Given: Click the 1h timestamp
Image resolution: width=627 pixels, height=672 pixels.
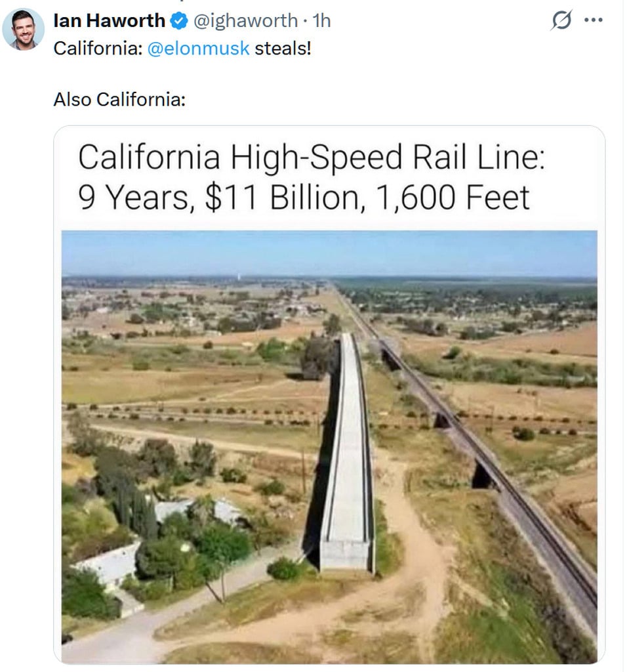Looking at the screenshot, I should pos(322,21).
